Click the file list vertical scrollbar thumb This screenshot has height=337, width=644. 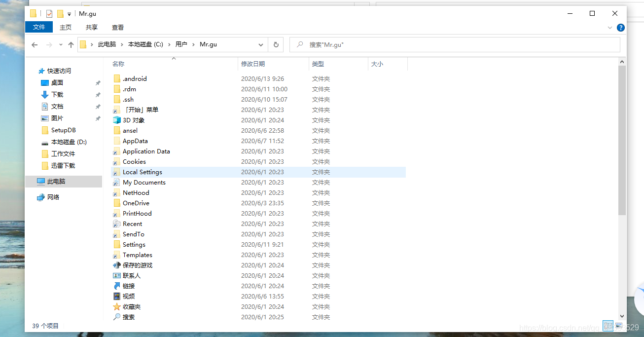point(622,140)
